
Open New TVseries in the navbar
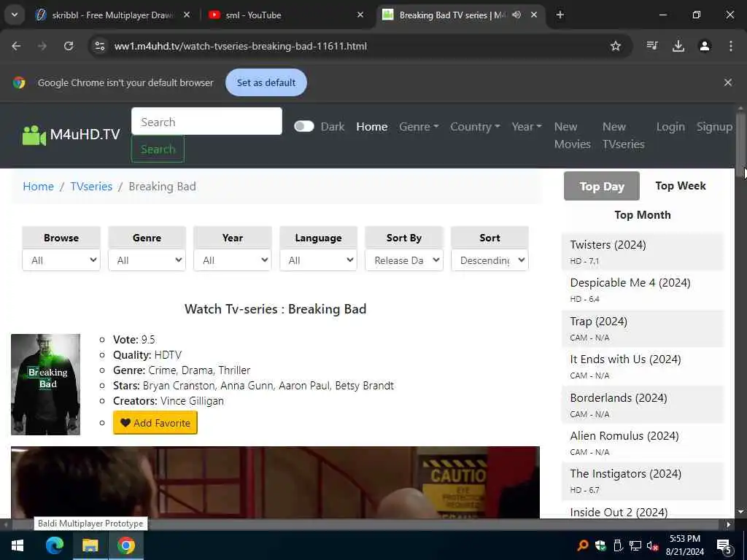click(x=623, y=135)
